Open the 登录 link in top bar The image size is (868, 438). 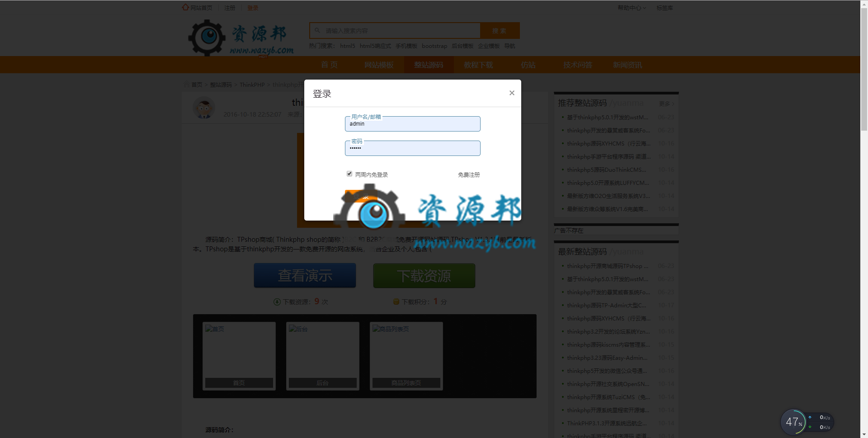[x=253, y=8]
